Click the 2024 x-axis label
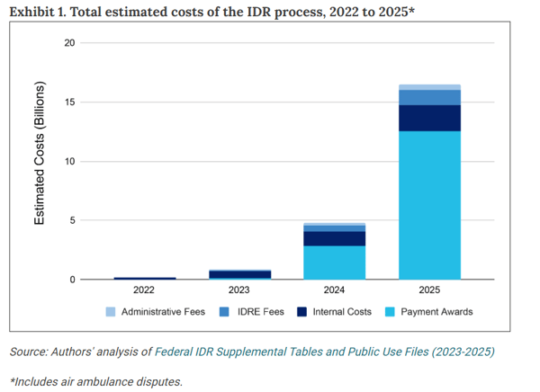The image size is (540, 392). coord(334,290)
